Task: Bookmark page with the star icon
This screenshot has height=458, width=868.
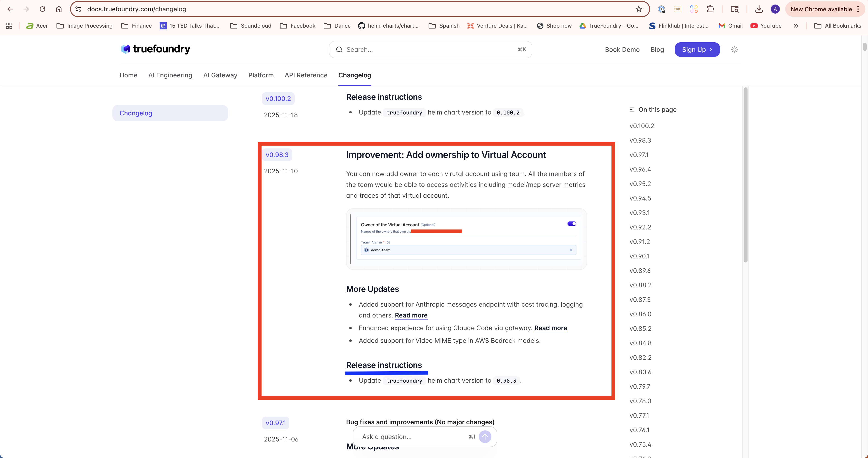Action: coord(639,9)
